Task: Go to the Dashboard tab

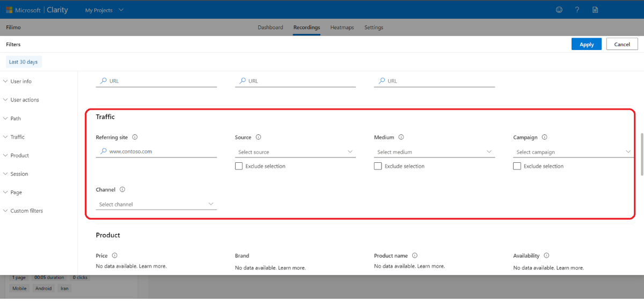Action: 270,27
